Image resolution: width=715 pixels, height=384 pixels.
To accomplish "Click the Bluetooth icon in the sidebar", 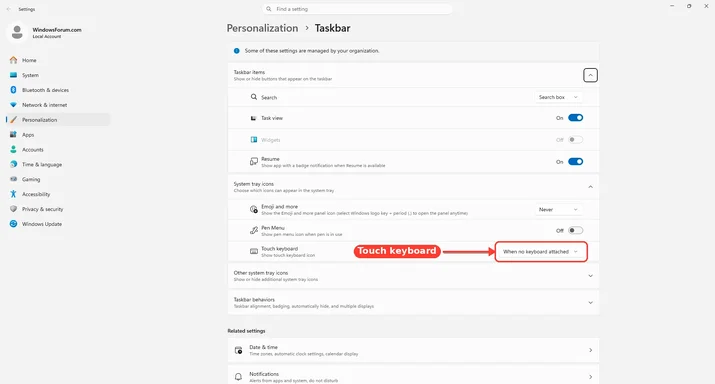I will click(x=13, y=90).
